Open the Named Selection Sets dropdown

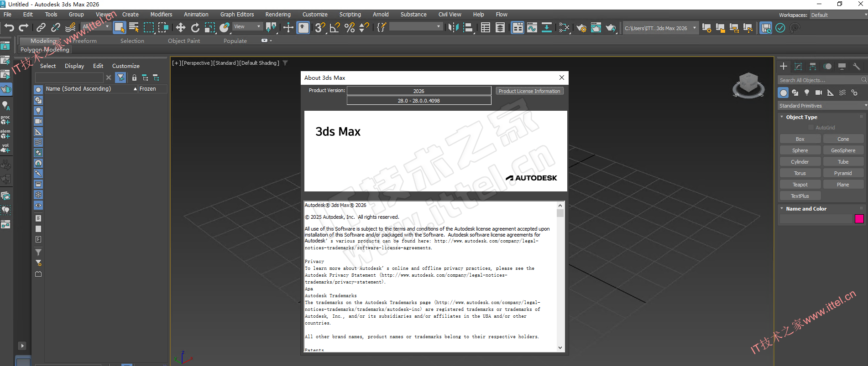pyautogui.click(x=416, y=27)
